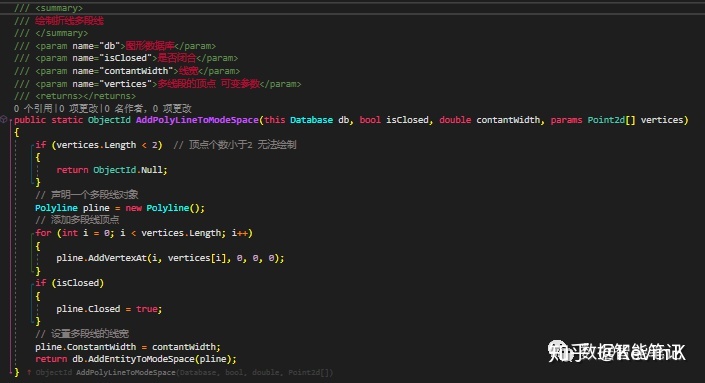
Task: Click the "this" keyword before Database
Action: [275, 120]
